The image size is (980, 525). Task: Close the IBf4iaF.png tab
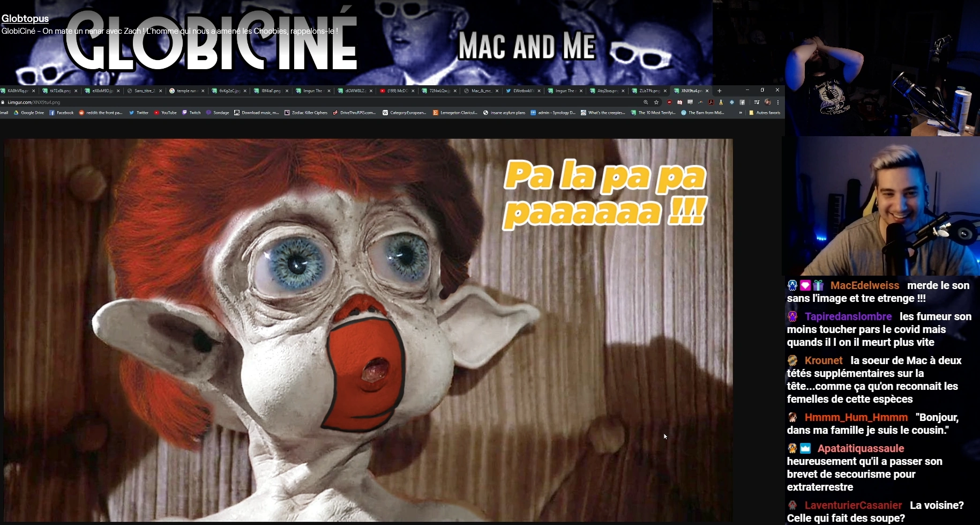click(x=287, y=91)
